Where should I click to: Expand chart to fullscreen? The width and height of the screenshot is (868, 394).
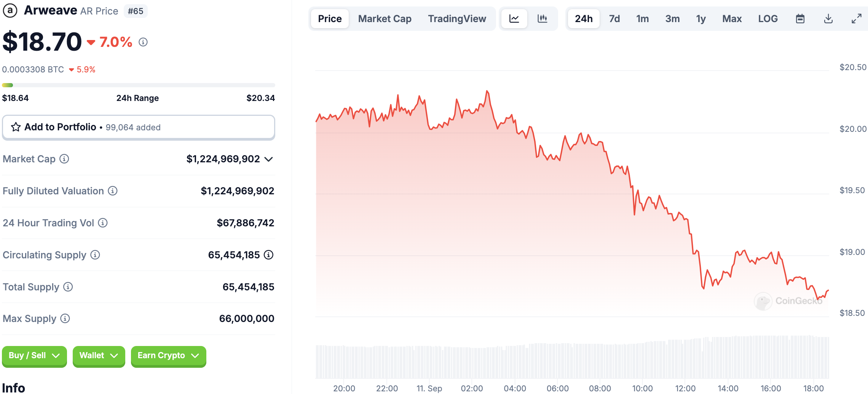(x=856, y=19)
